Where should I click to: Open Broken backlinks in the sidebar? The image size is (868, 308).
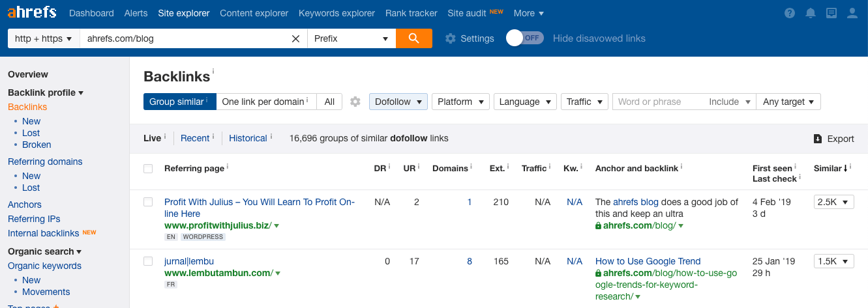[37, 145]
